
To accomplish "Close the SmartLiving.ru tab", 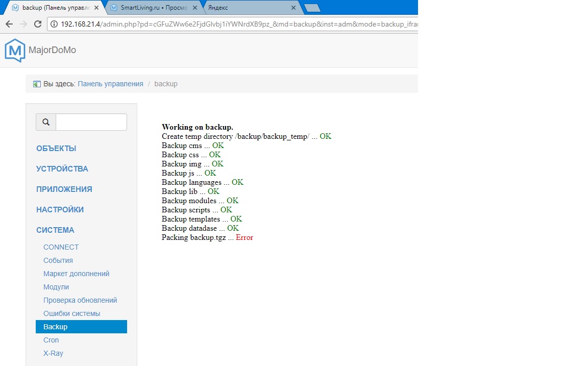I will [x=194, y=8].
